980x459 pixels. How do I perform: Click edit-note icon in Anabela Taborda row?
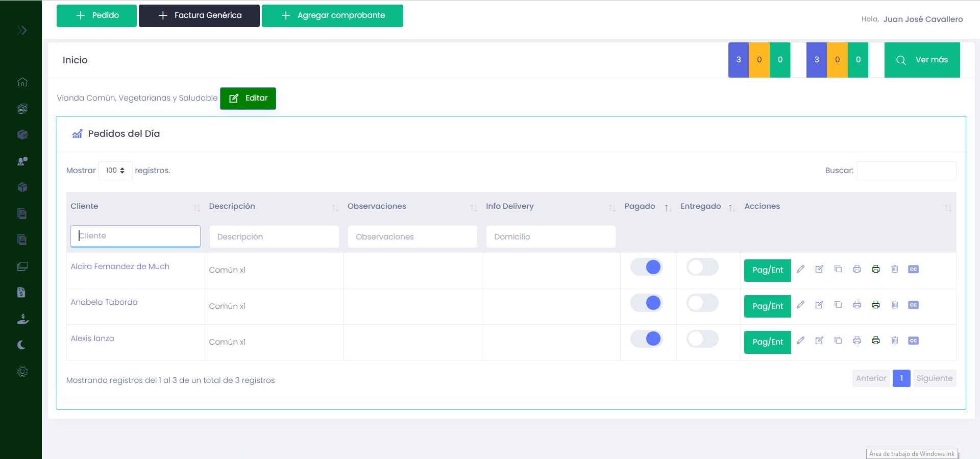[x=819, y=305]
